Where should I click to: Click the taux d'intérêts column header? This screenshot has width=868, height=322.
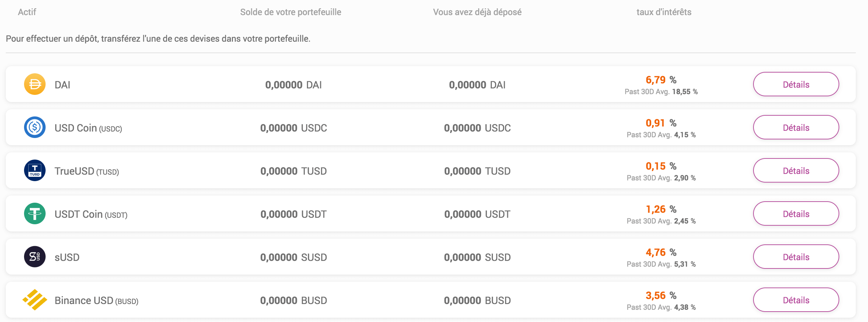click(x=664, y=12)
